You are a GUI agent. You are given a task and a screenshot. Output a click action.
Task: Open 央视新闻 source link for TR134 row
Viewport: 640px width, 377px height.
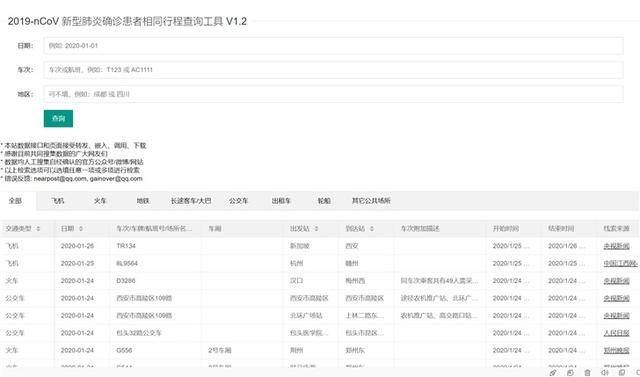(616, 246)
